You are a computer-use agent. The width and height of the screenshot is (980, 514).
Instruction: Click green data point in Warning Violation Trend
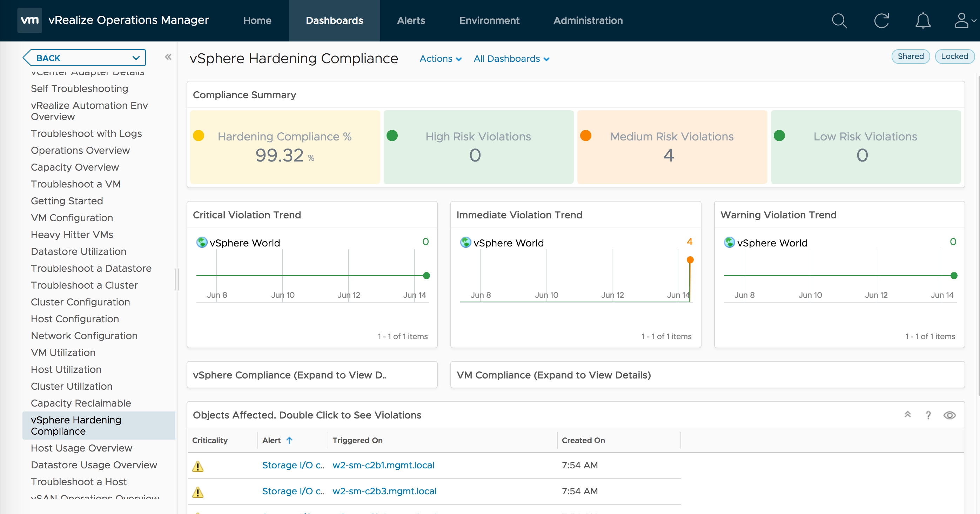tap(954, 276)
